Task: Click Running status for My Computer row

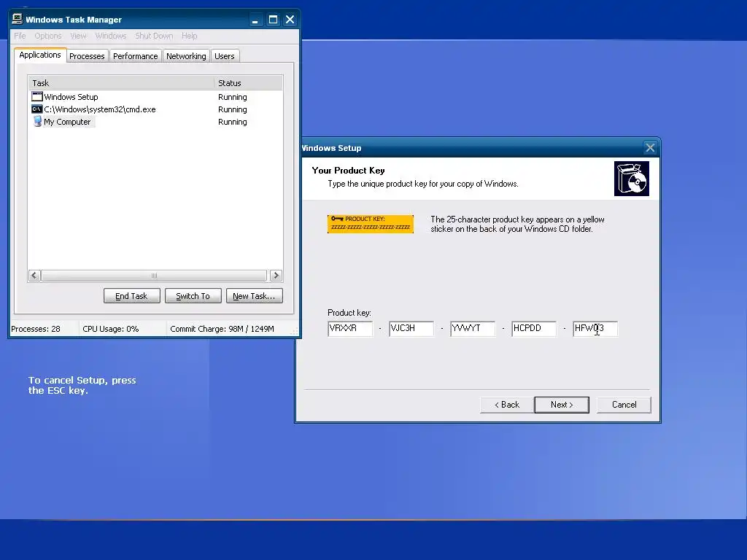Action: click(233, 122)
